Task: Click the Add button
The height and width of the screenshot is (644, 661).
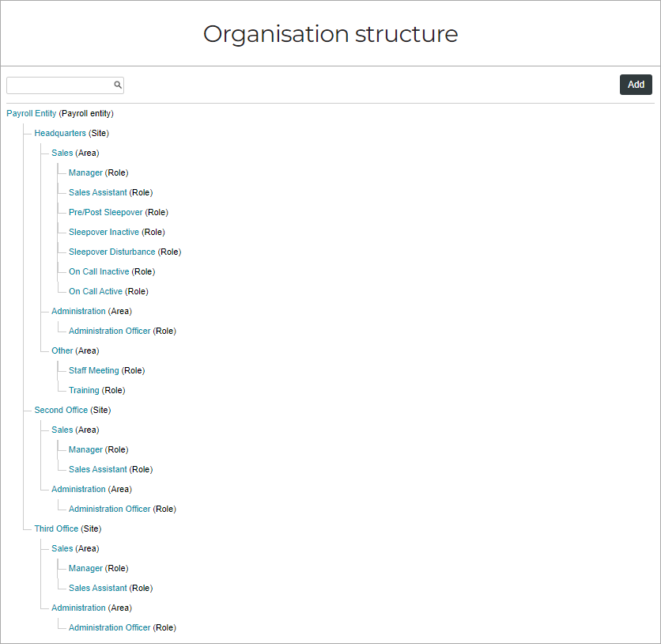Action: point(636,85)
